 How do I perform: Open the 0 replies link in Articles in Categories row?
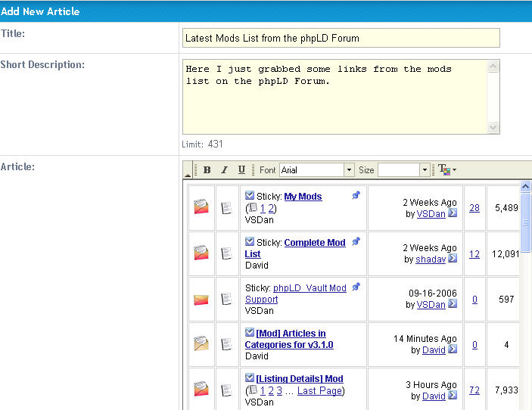coord(474,345)
